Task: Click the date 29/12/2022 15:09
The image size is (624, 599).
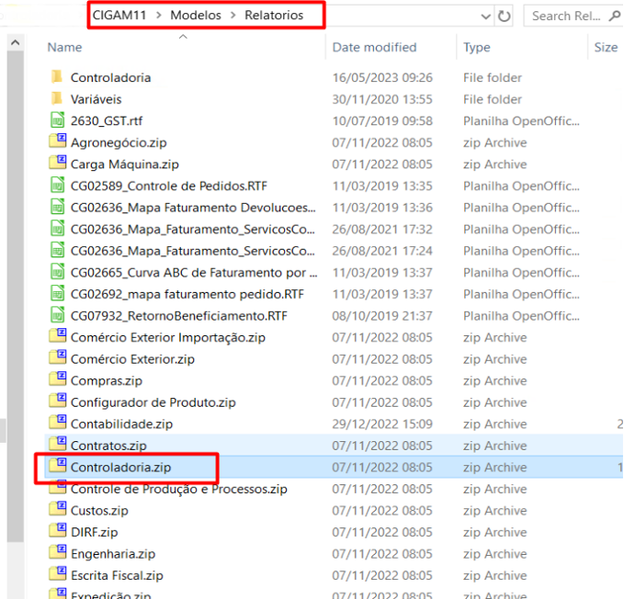Action: pos(382,424)
